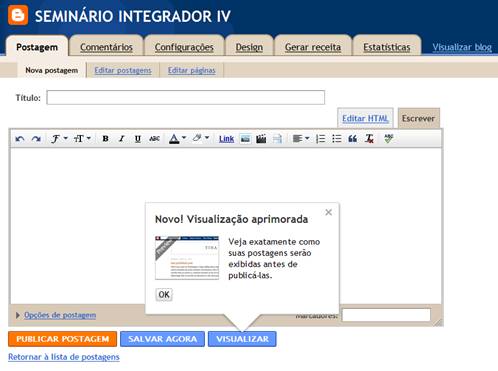Close the Visualização aprimorada popup
The width and height of the screenshot is (498, 371).
[x=328, y=212]
